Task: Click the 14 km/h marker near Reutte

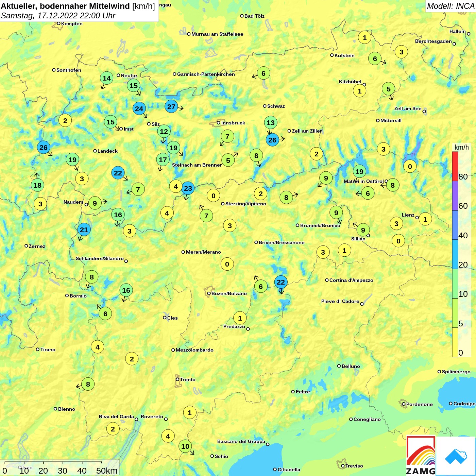Action: pos(107,78)
